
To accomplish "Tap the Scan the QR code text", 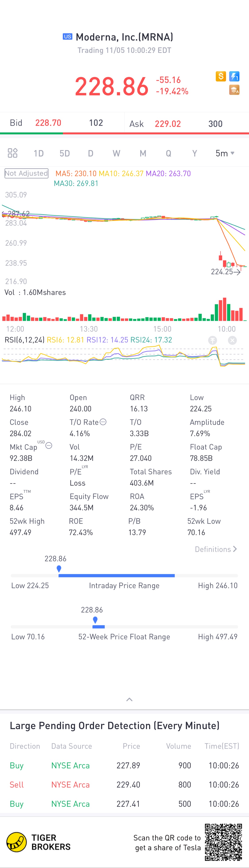I will tap(167, 842).
